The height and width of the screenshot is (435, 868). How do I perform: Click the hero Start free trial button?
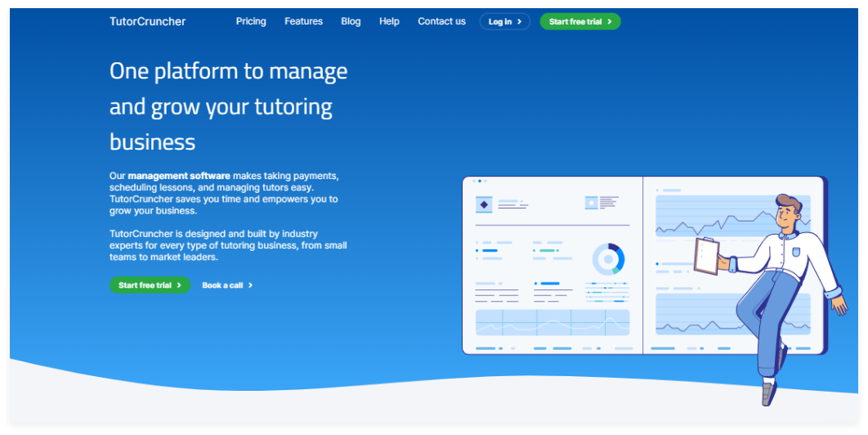click(150, 285)
